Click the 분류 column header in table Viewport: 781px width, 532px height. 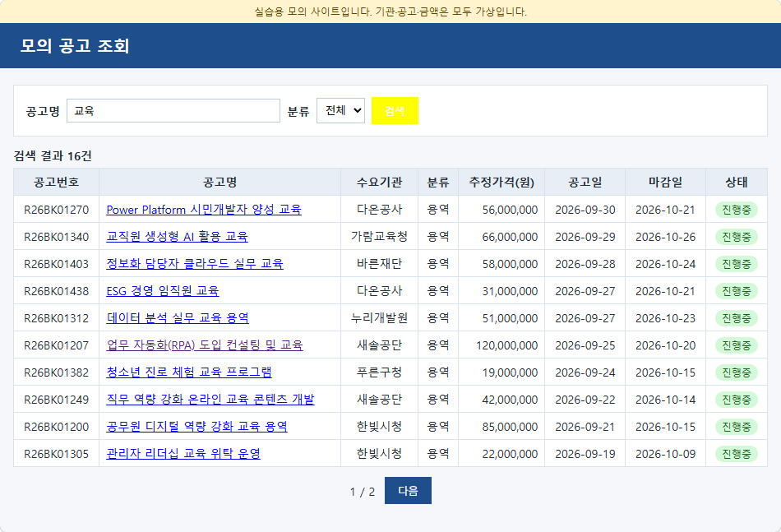[438, 183]
